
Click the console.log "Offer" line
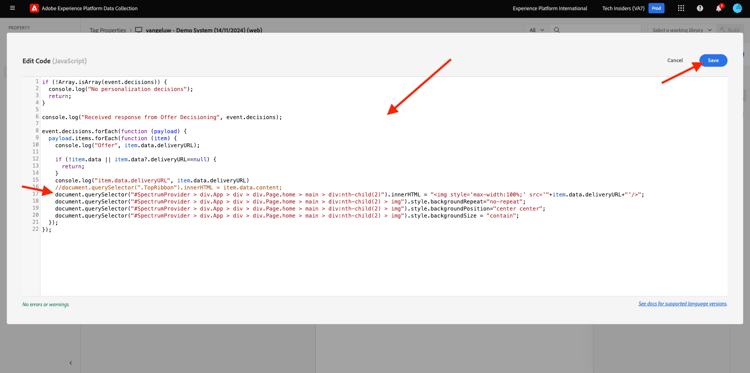[x=127, y=145]
